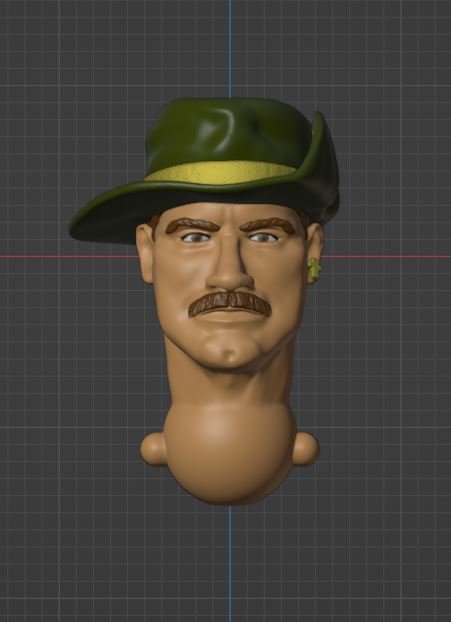Click the small peg opposite the earring side
The width and height of the screenshot is (451, 622).
click(x=153, y=449)
